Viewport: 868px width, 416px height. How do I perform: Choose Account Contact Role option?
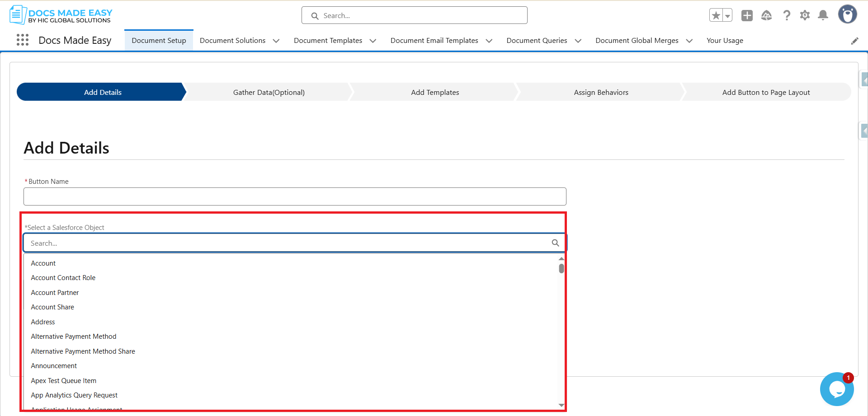pyautogui.click(x=63, y=278)
